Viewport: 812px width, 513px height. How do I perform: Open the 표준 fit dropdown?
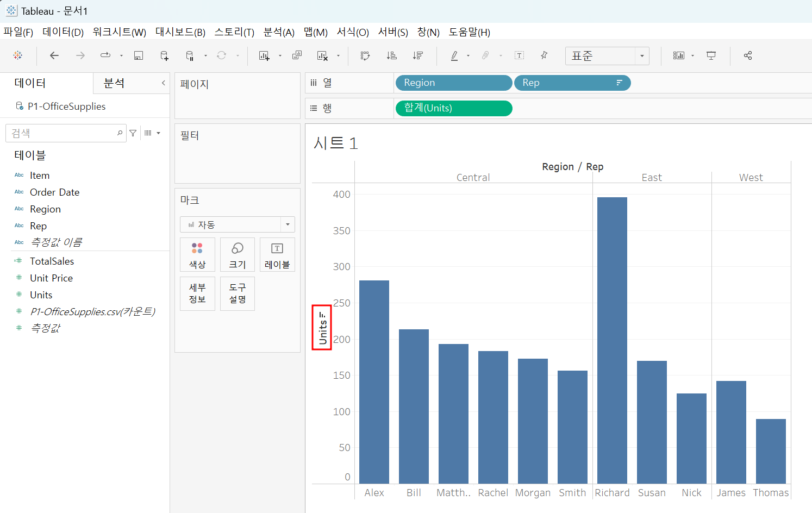[x=642, y=55]
